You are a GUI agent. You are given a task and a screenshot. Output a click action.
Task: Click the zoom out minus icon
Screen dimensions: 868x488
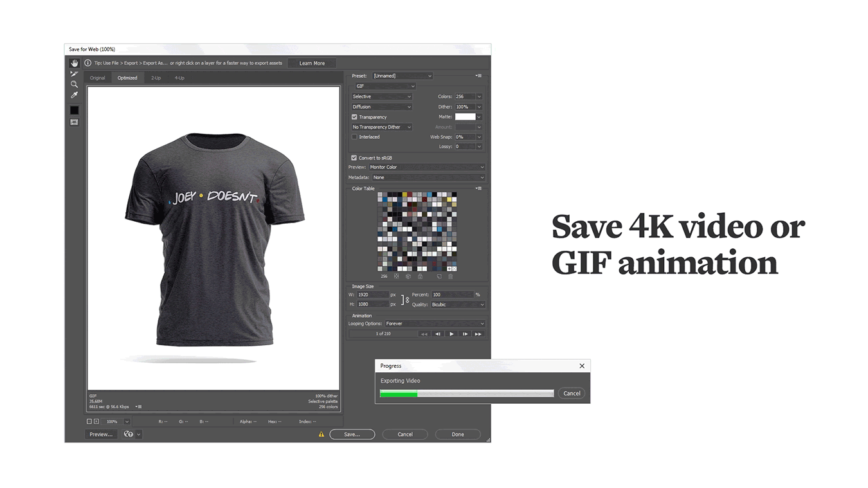[x=89, y=422]
